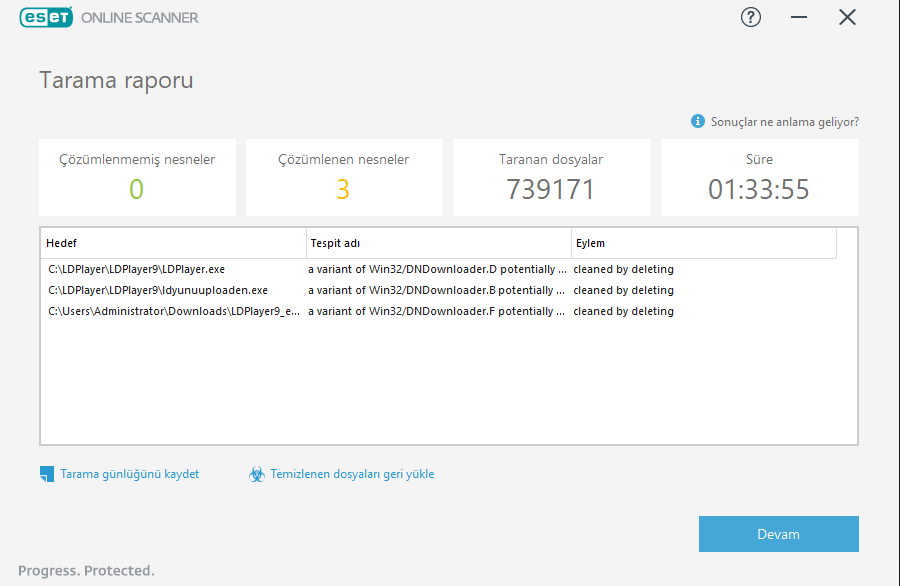Click the Win32/DNDownloader.B detection name

437,290
